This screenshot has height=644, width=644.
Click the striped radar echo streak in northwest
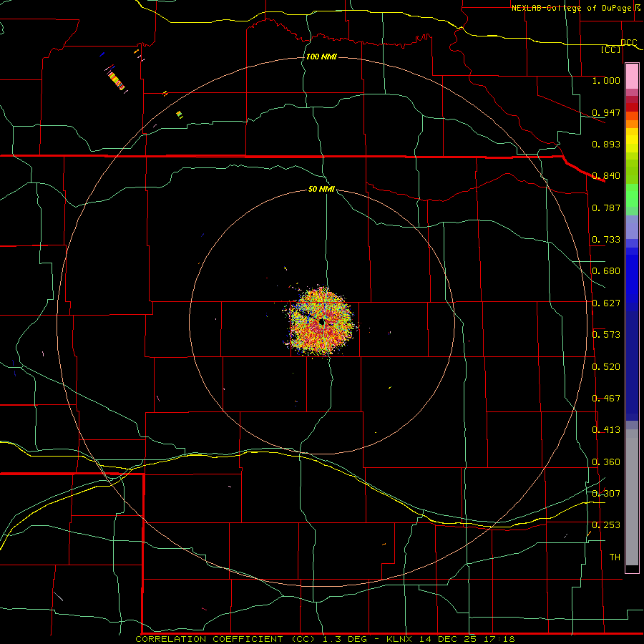pos(116,80)
